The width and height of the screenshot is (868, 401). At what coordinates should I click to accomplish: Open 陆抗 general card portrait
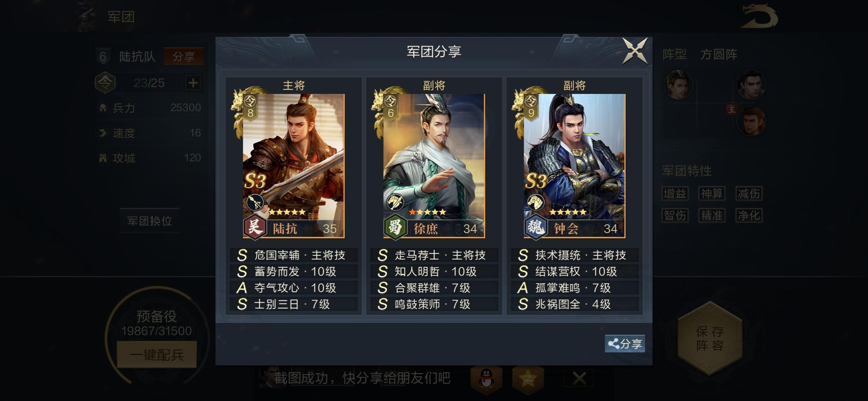click(x=293, y=166)
